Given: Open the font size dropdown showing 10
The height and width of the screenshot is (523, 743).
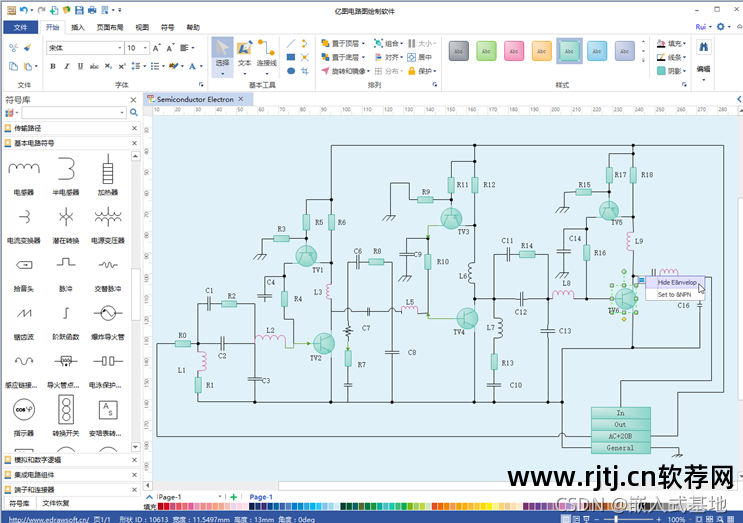Looking at the screenshot, I should [146, 48].
